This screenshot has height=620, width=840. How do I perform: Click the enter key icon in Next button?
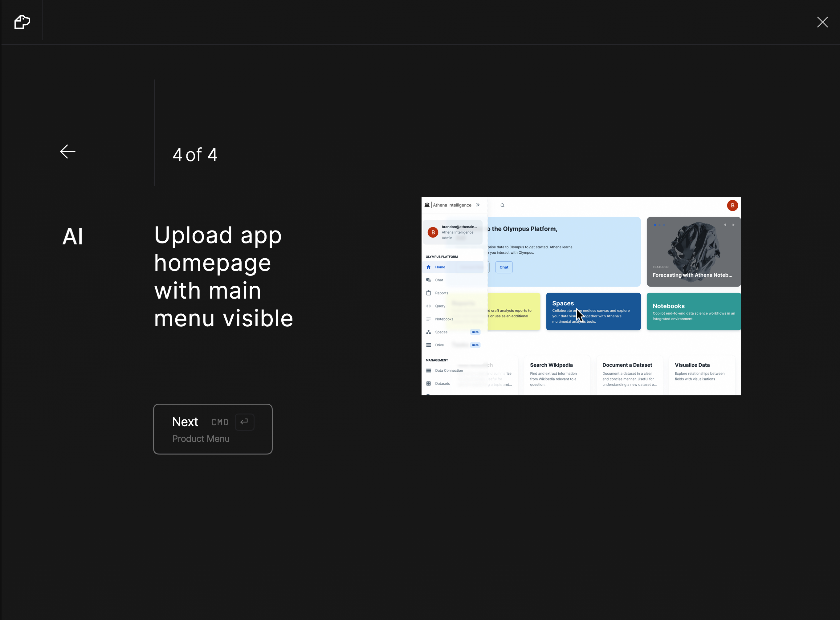click(x=244, y=422)
